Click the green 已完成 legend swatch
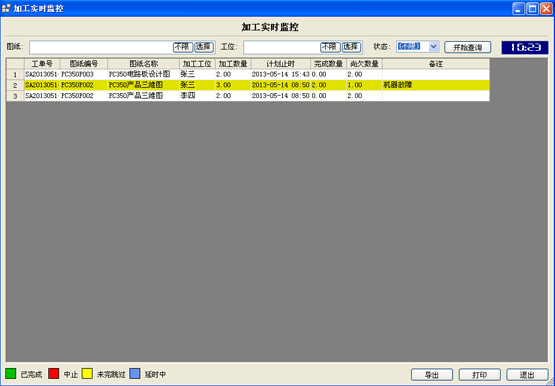The width and height of the screenshot is (555, 386). tap(11, 374)
